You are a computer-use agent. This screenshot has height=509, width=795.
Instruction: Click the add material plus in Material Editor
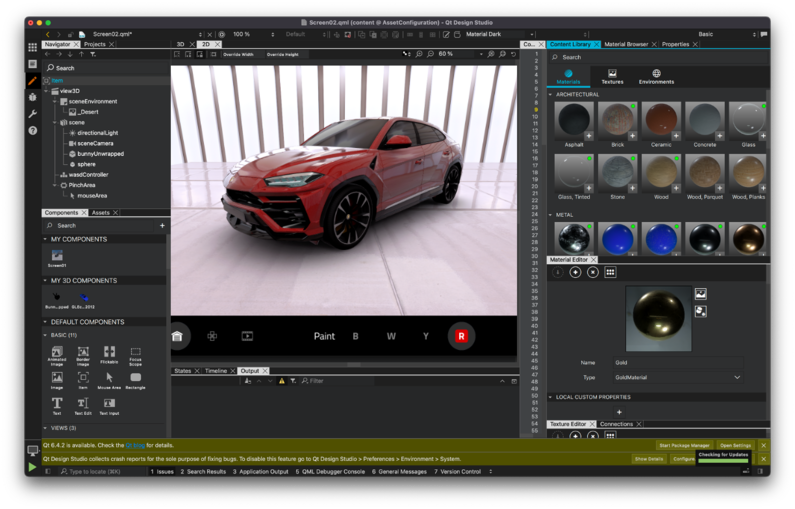pos(575,273)
